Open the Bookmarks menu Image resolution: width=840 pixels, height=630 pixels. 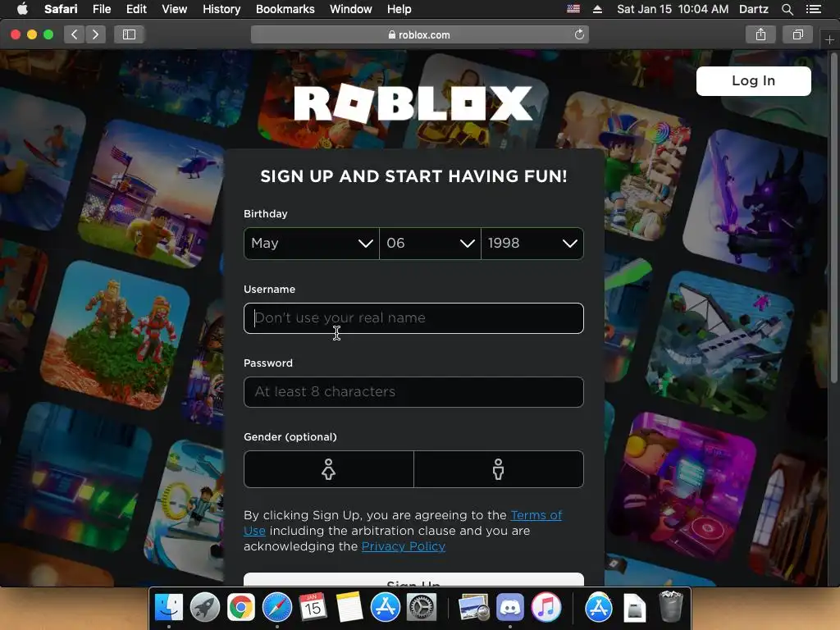point(285,9)
